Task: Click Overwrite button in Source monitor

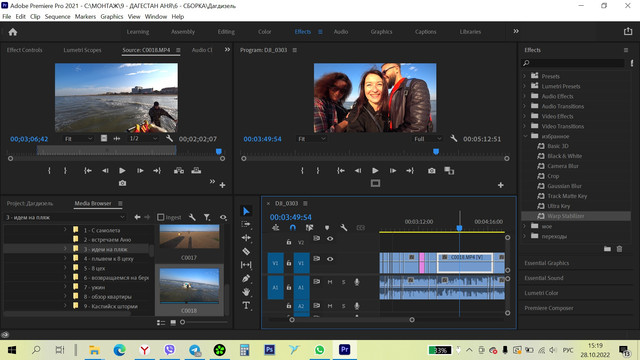Action: point(196,171)
